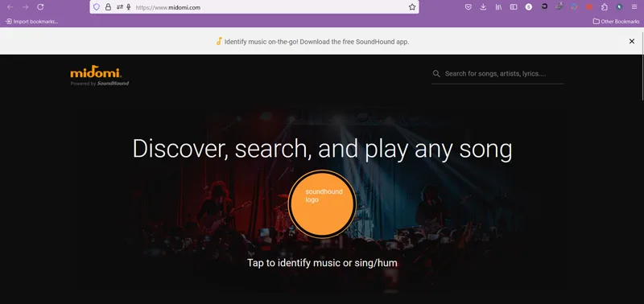Open the Firefox hamburger menu
Image resolution: width=644 pixels, height=304 pixels.
(x=634, y=7)
